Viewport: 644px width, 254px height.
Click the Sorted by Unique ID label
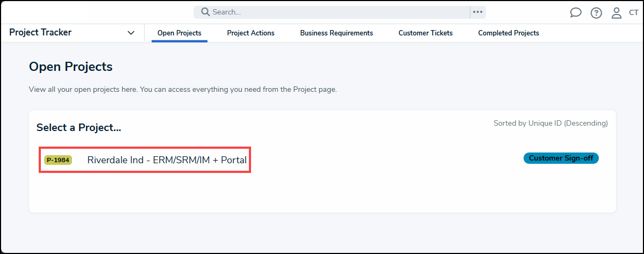pyautogui.click(x=550, y=123)
